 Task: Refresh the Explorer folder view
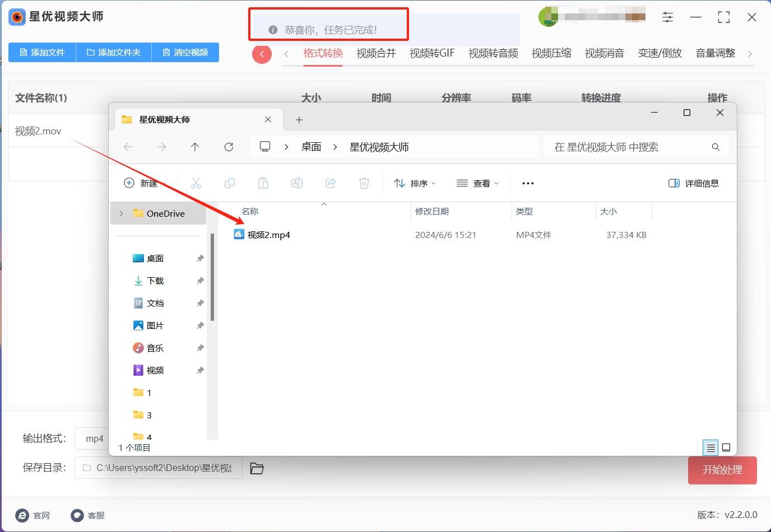[x=229, y=147]
